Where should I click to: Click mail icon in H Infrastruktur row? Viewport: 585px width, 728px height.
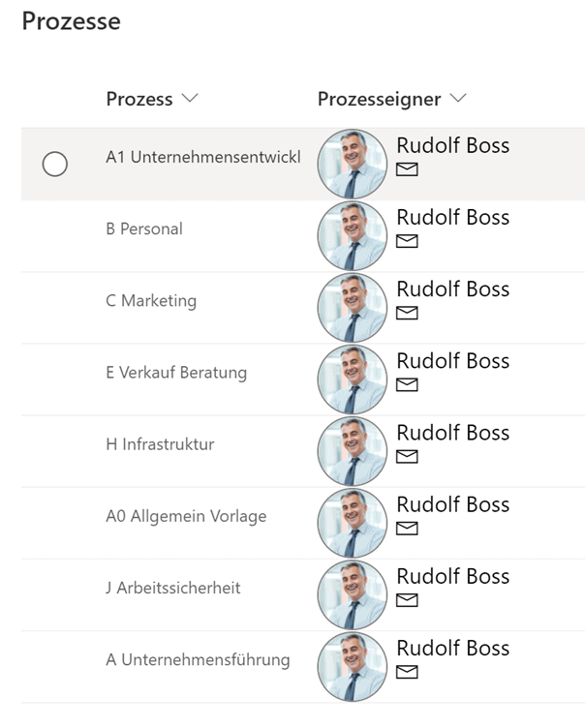click(x=407, y=457)
